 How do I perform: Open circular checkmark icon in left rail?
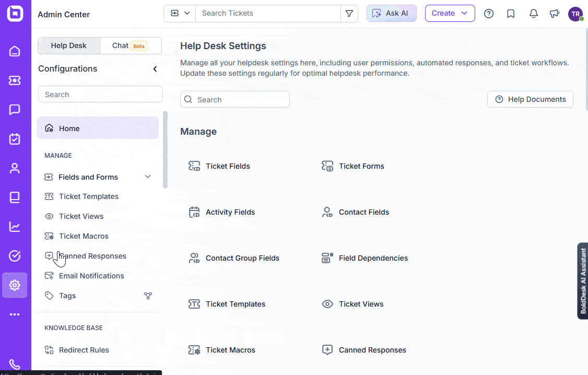coord(15,256)
